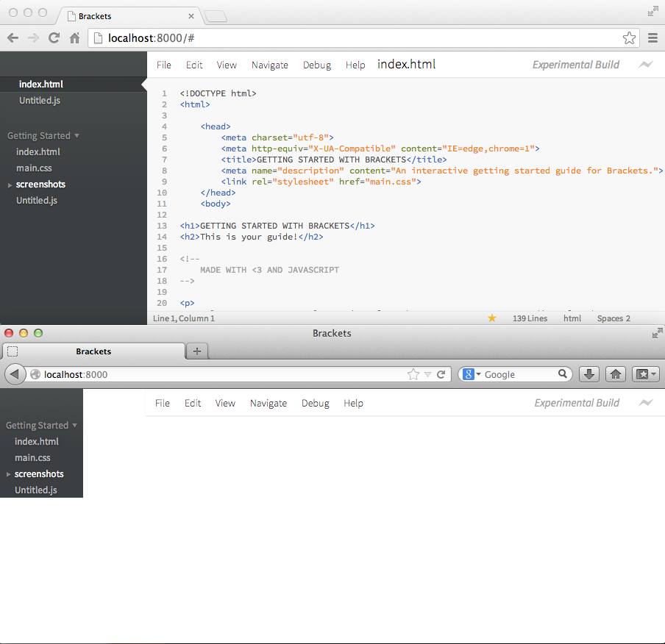This screenshot has height=644, width=665.
Task: Open Edit menu in Firefox Brackets
Action: click(193, 403)
